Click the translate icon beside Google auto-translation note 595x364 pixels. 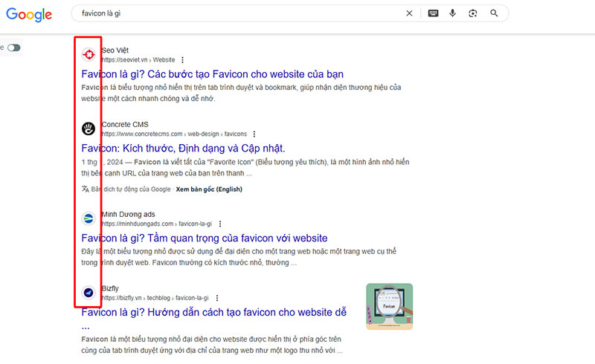pyautogui.click(x=86, y=189)
